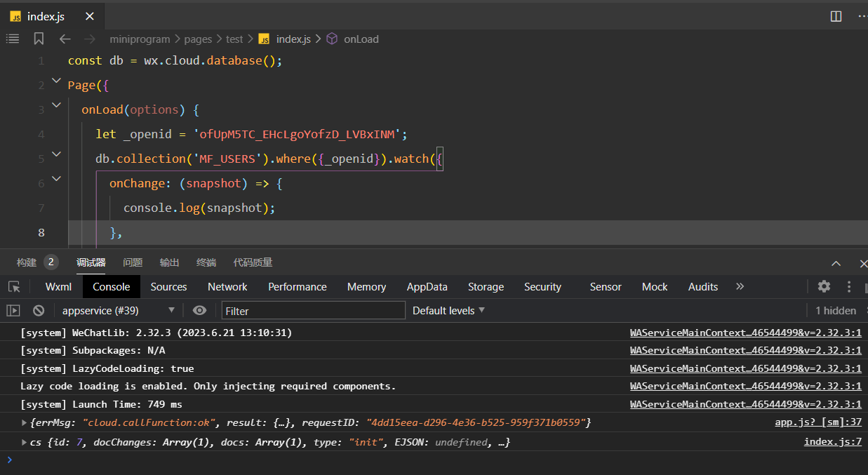
Task: Navigate back with the left arrow
Action: click(65, 39)
